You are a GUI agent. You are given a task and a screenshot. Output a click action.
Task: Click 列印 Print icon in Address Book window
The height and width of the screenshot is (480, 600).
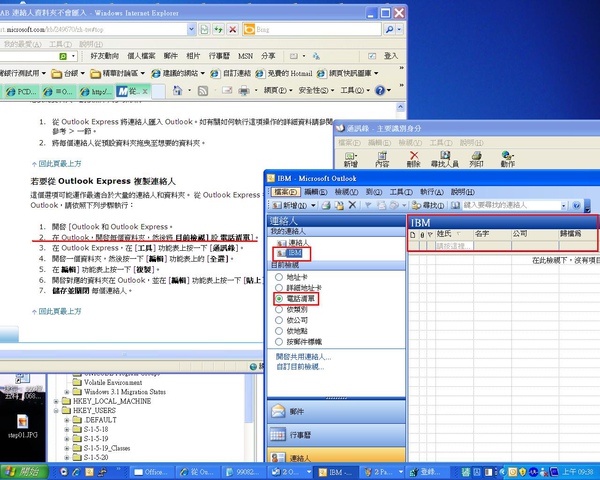[x=476, y=159]
